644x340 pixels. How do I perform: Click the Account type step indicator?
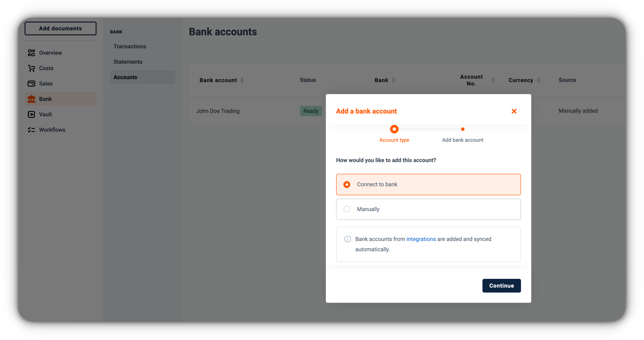[x=394, y=129]
